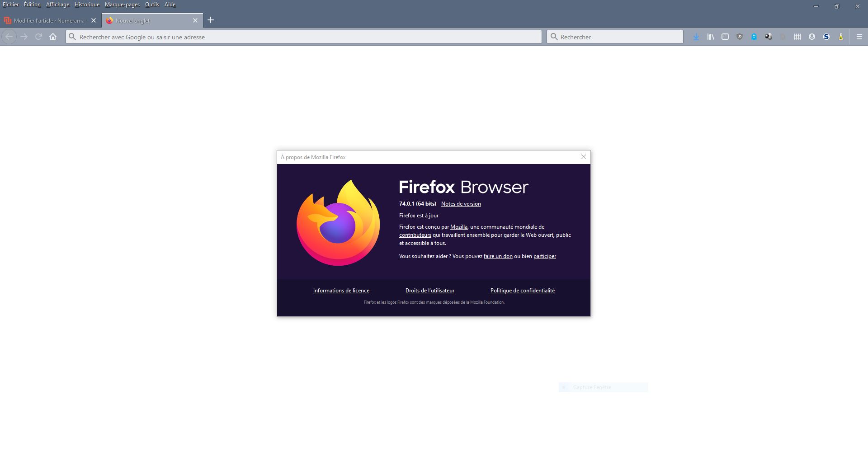
Task: Open the blue Ghostery ghost icon
Action: pos(754,37)
